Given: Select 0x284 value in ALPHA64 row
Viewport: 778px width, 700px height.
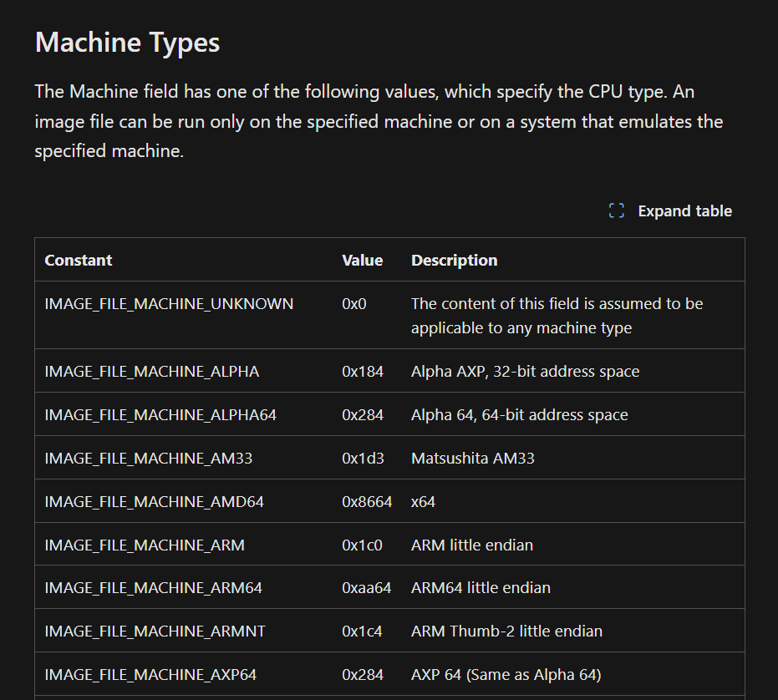Looking at the screenshot, I should 362,415.
